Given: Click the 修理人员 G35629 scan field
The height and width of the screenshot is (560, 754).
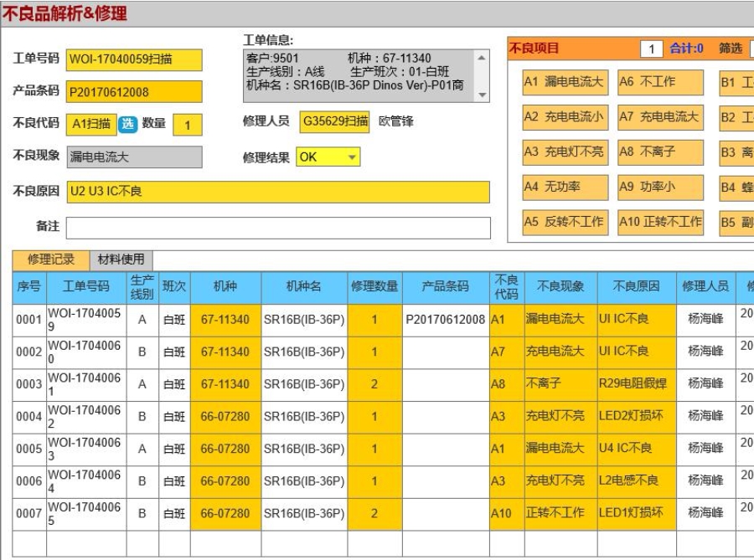Looking at the screenshot, I should [x=334, y=122].
